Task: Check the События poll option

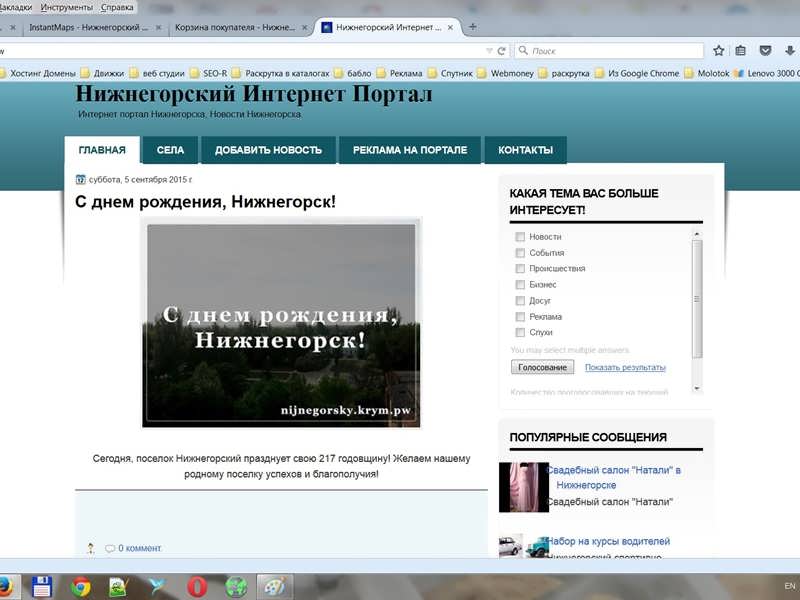Action: (520, 253)
